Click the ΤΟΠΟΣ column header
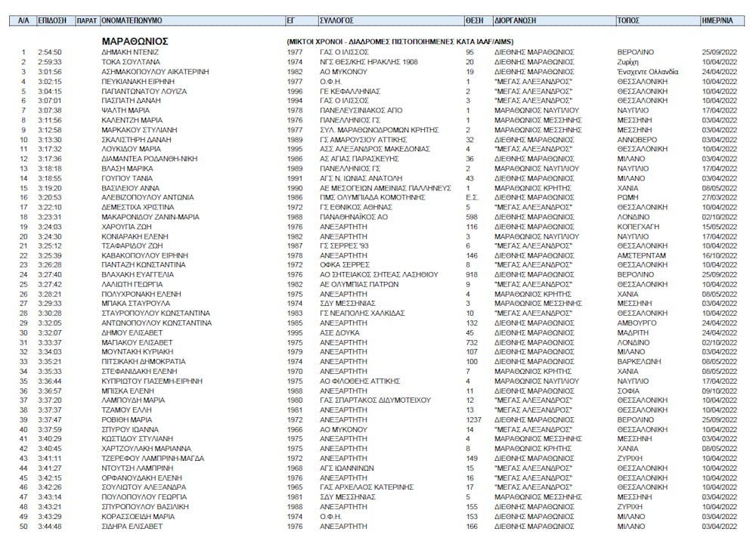This screenshot has height=544, width=756. [x=630, y=20]
